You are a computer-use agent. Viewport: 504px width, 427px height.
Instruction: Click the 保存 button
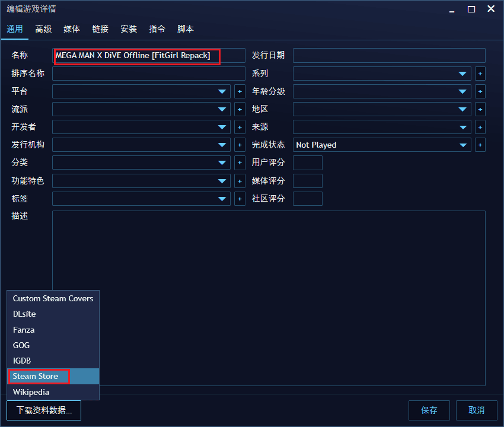tap(429, 410)
